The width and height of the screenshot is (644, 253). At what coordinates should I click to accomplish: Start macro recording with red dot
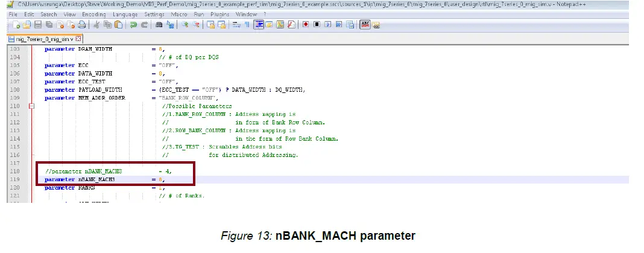coord(306,25)
